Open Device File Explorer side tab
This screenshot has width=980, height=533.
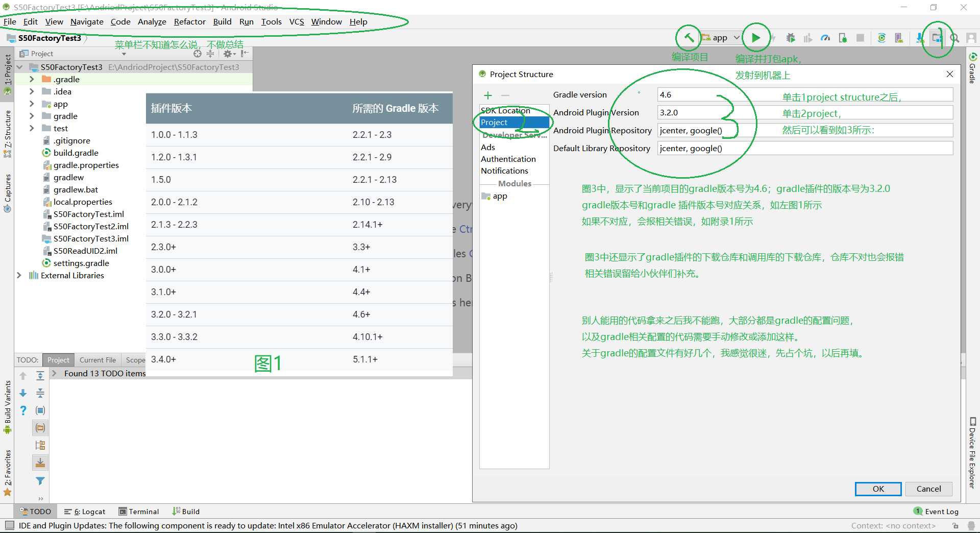[972, 453]
